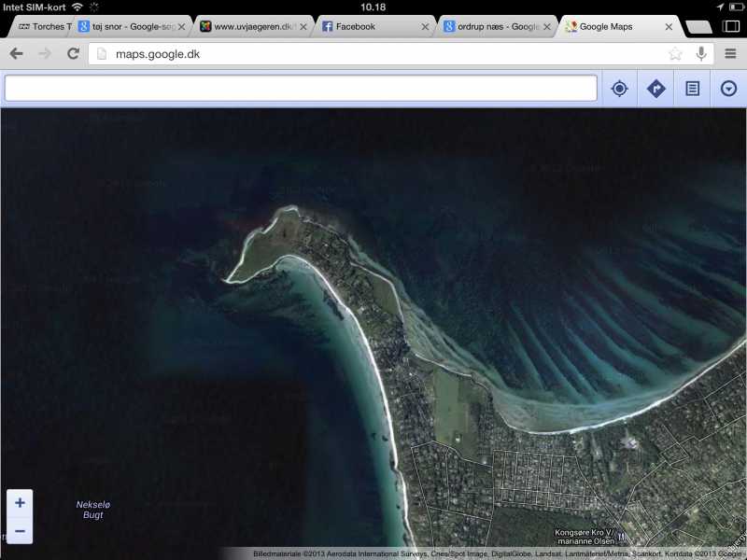Zoom in with the plus button
This screenshot has height=560, width=747.
[x=20, y=503]
